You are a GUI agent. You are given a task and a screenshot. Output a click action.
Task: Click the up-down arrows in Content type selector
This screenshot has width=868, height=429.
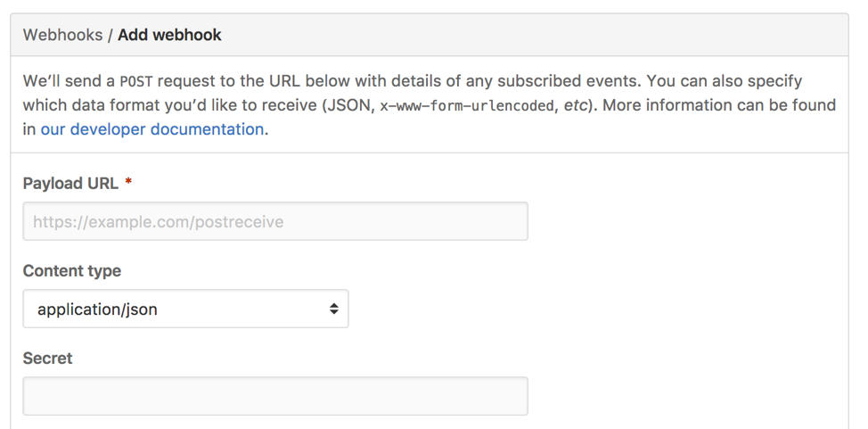point(334,309)
